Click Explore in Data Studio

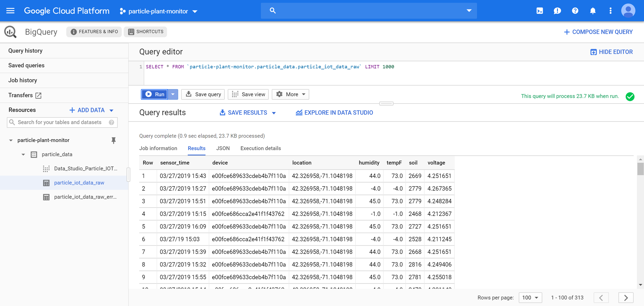(334, 113)
